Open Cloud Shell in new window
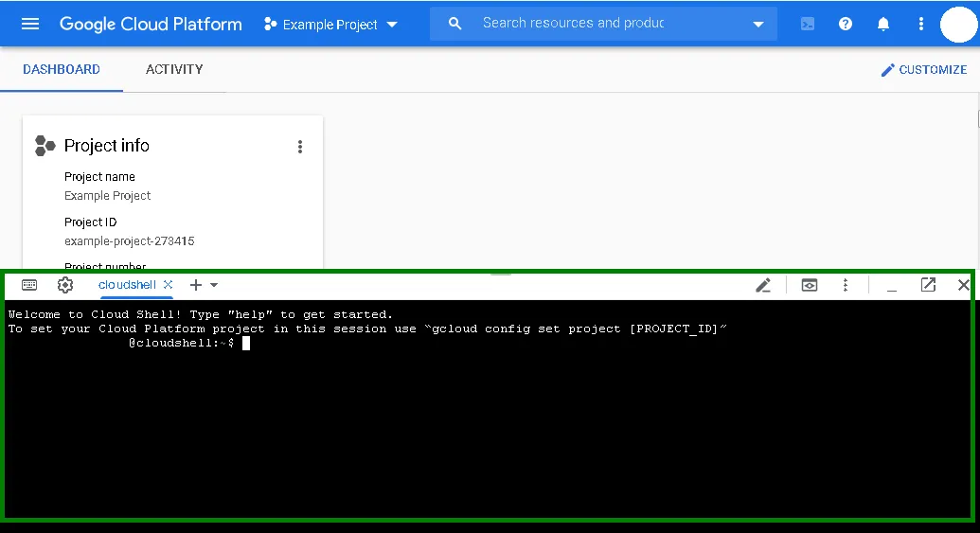This screenshot has height=533, width=980. (928, 285)
